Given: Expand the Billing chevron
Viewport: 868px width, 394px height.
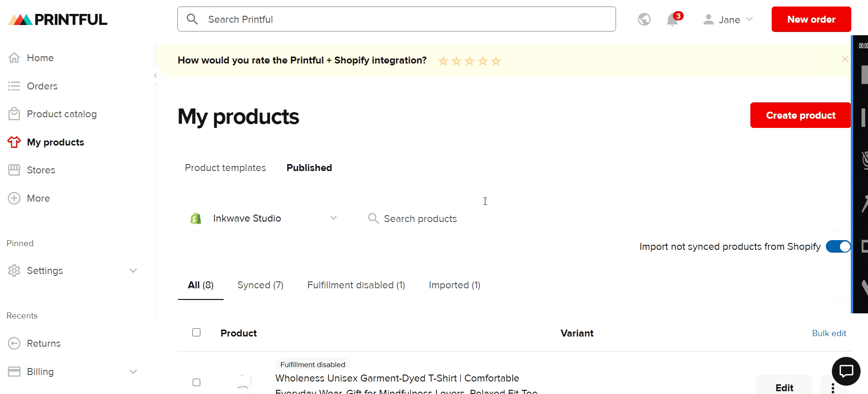Looking at the screenshot, I should point(133,372).
